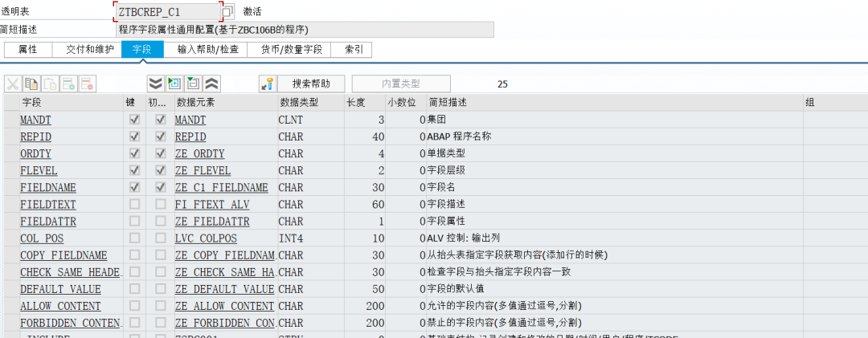Click the Copy icon in table toolbar
The image size is (868, 338).
(x=31, y=84)
